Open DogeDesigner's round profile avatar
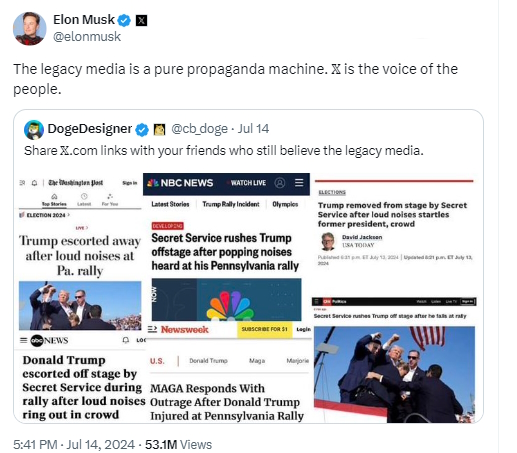Screen dimensions: 517x453 [x=34, y=130]
